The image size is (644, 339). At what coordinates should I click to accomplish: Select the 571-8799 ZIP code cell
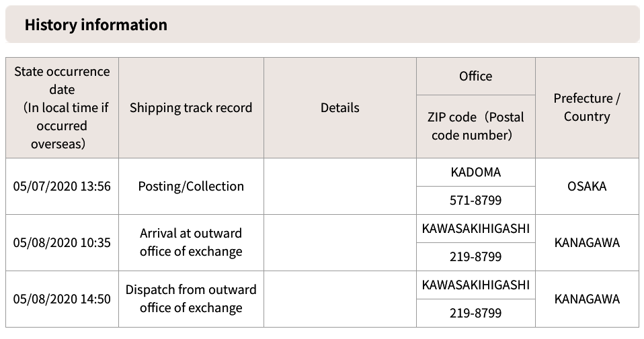[476, 201]
